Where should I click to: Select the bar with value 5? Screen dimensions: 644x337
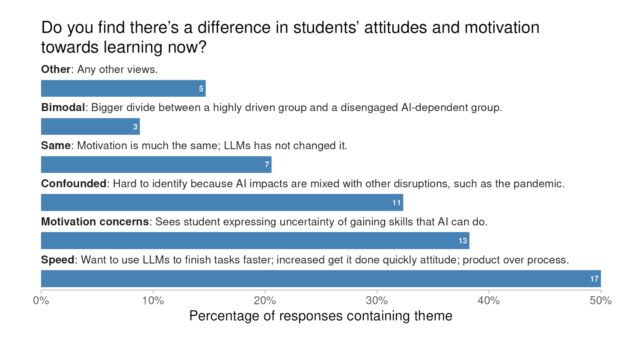(x=123, y=88)
